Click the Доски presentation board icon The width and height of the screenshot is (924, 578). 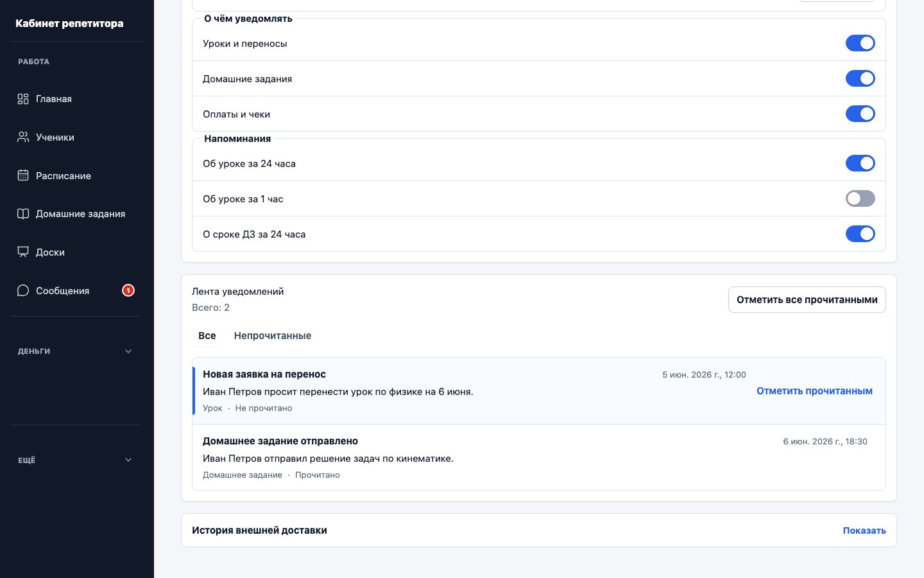[23, 252]
